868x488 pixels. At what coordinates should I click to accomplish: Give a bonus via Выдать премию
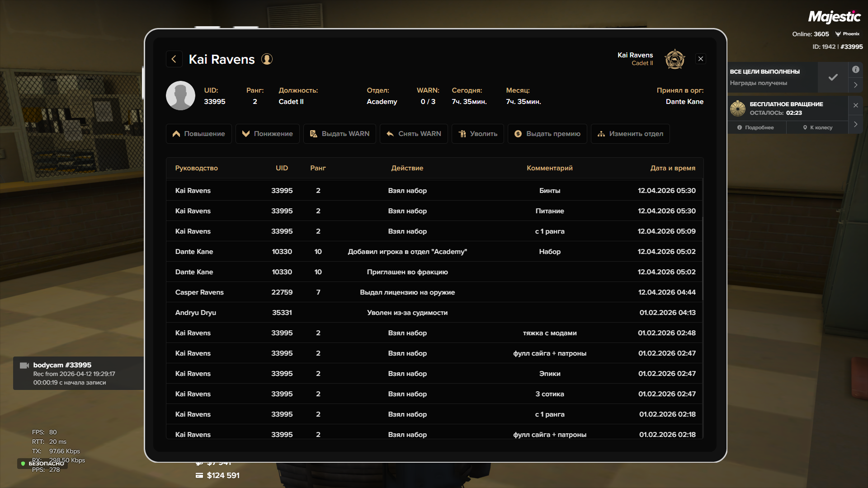547,134
